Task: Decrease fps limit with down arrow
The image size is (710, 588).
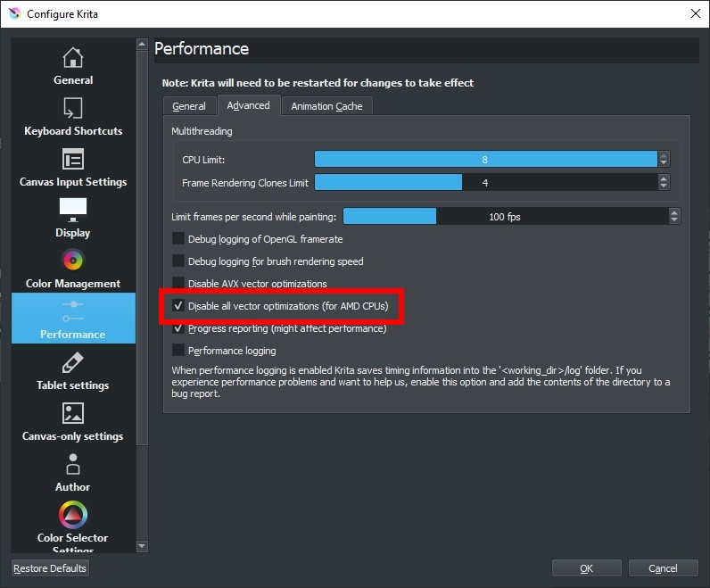Action: pos(674,219)
